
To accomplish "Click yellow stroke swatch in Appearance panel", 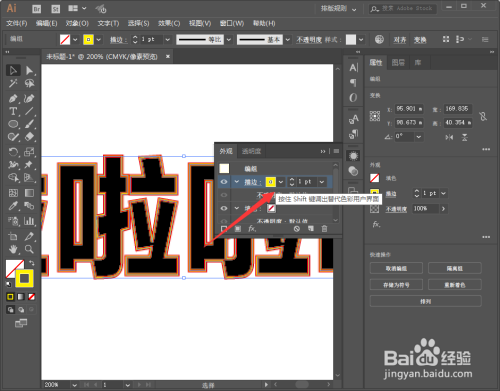I will (x=270, y=182).
